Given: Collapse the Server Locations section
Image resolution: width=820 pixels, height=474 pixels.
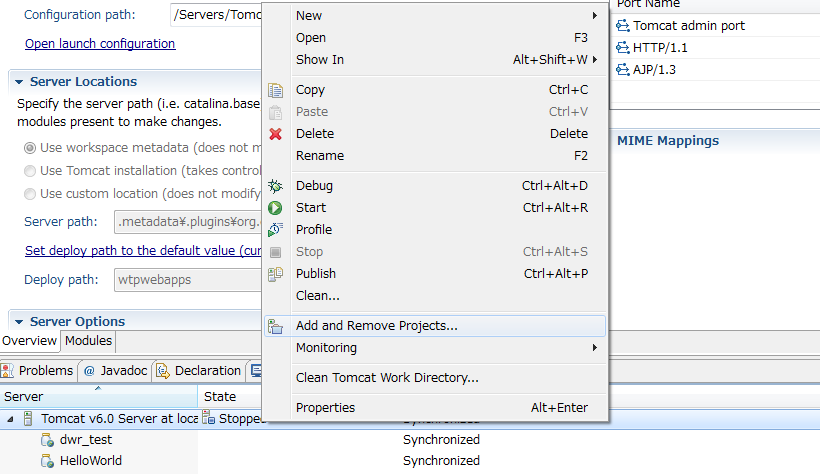Looking at the screenshot, I should coord(19,82).
